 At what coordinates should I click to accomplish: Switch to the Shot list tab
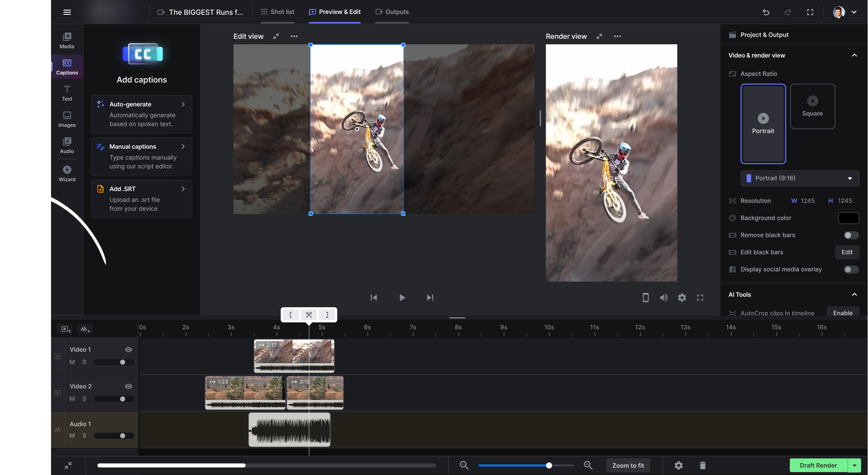[x=278, y=12]
